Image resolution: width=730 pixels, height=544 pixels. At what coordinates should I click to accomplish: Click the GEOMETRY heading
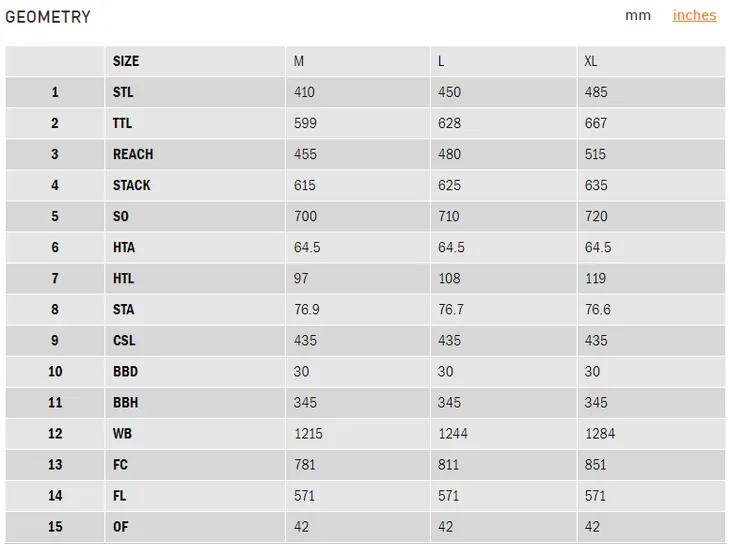(x=48, y=17)
